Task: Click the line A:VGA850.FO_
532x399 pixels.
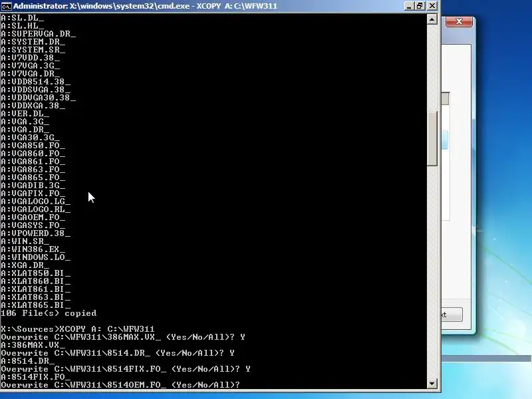Action: point(33,145)
